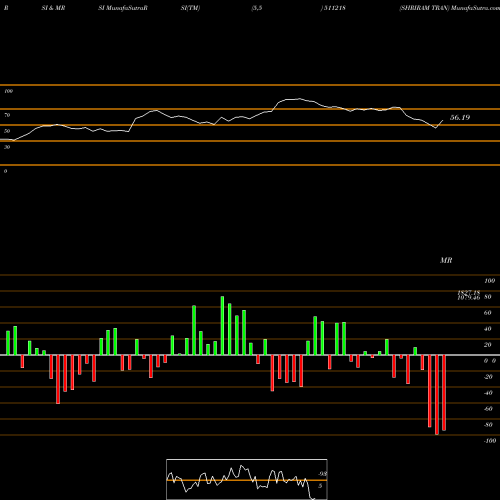
Task: Click the longest red bar in MR histogram
Action: click(x=437, y=395)
